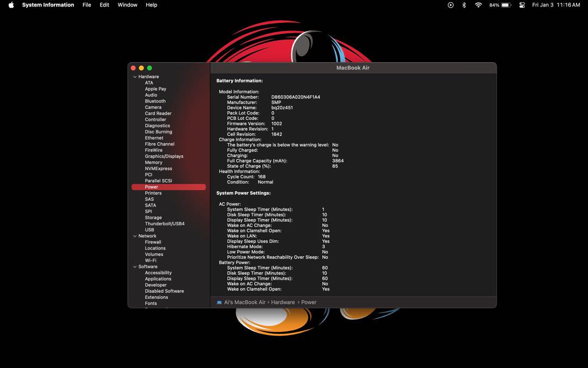Click Hardware in the path bar
The image size is (588, 368).
[283, 302]
